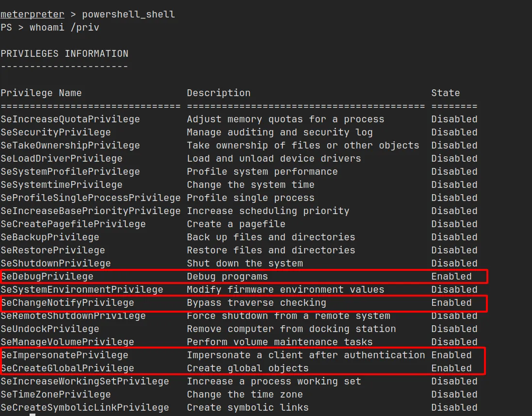Click the Load and unload device drivers text
Viewport: 532px width, 416px height.
[274, 159]
